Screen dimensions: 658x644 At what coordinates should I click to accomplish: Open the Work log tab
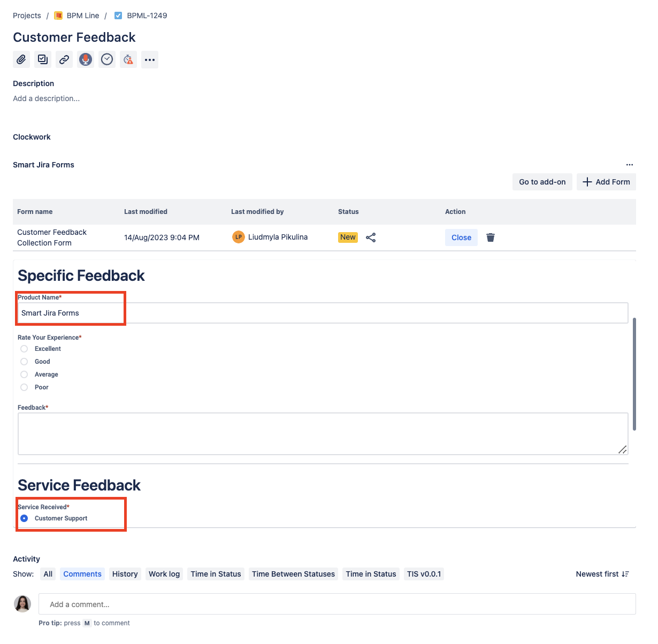pyautogui.click(x=164, y=574)
